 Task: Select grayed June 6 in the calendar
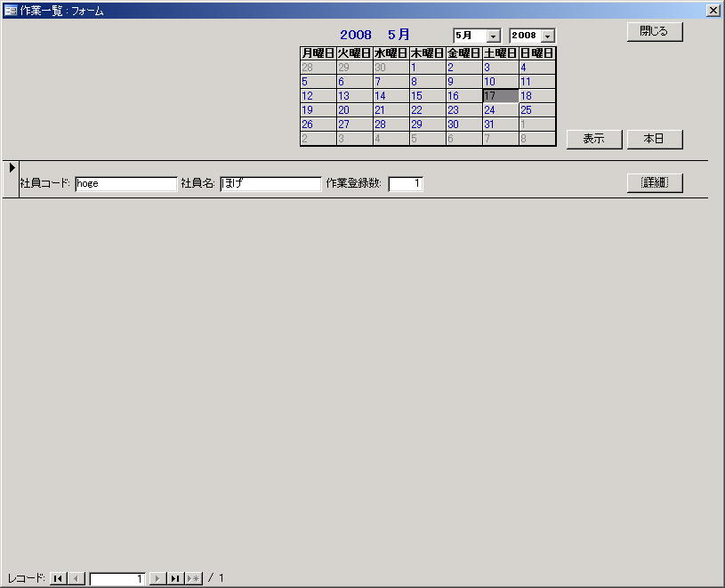coord(464,138)
